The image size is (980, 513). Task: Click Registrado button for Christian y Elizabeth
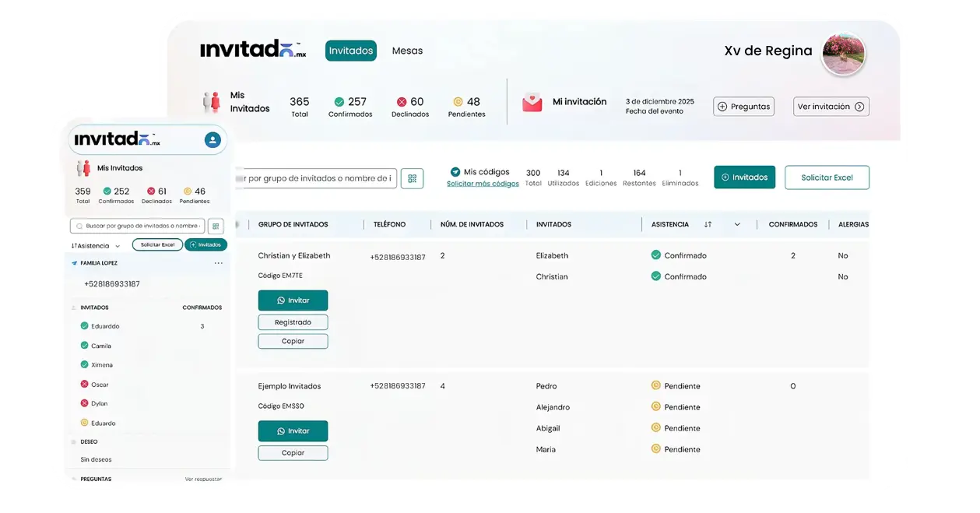pyautogui.click(x=293, y=322)
